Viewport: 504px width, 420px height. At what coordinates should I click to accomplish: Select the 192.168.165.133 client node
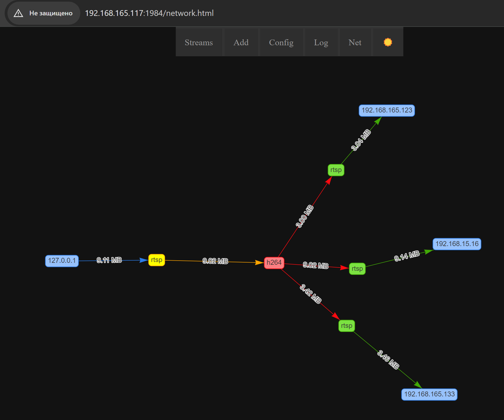(x=429, y=394)
